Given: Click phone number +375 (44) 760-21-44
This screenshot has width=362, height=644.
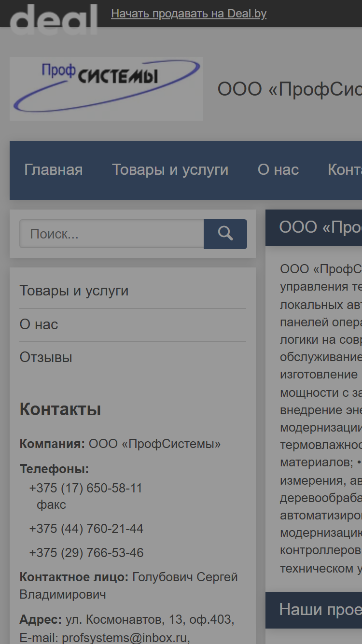Looking at the screenshot, I should (86, 529).
